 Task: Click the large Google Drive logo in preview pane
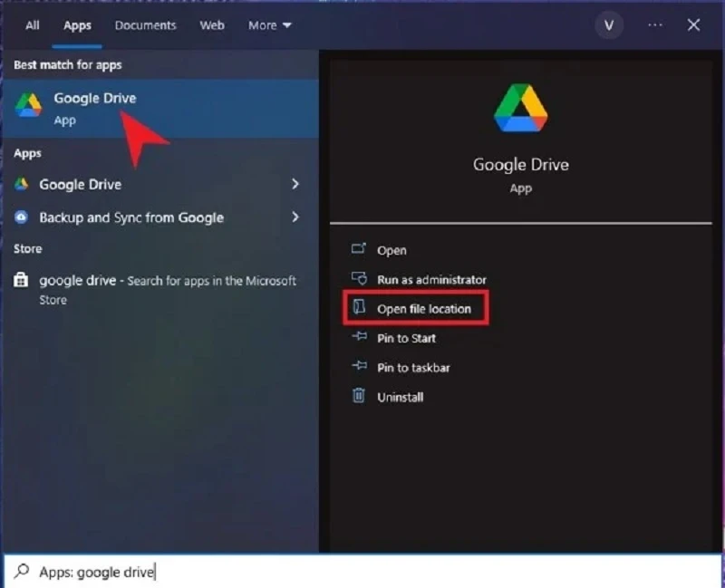click(x=520, y=110)
